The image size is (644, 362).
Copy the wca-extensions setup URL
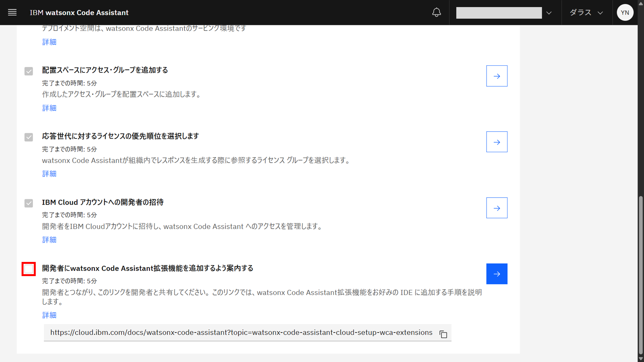click(x=443, y=334)
